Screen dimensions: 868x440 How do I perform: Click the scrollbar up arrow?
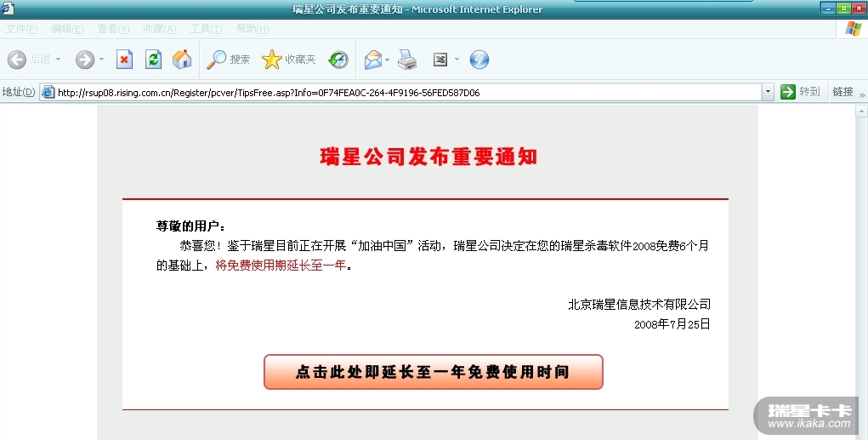861,111
